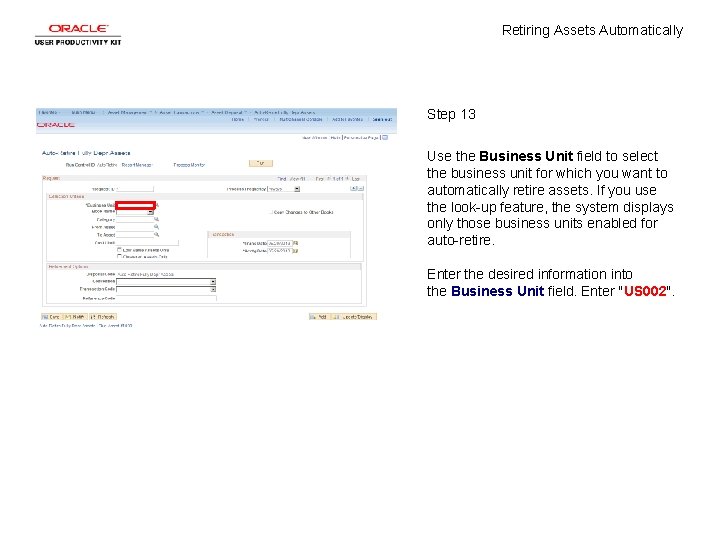Open the Worklist link
Viewport: 720px width, 540px height.
point(261,119)
